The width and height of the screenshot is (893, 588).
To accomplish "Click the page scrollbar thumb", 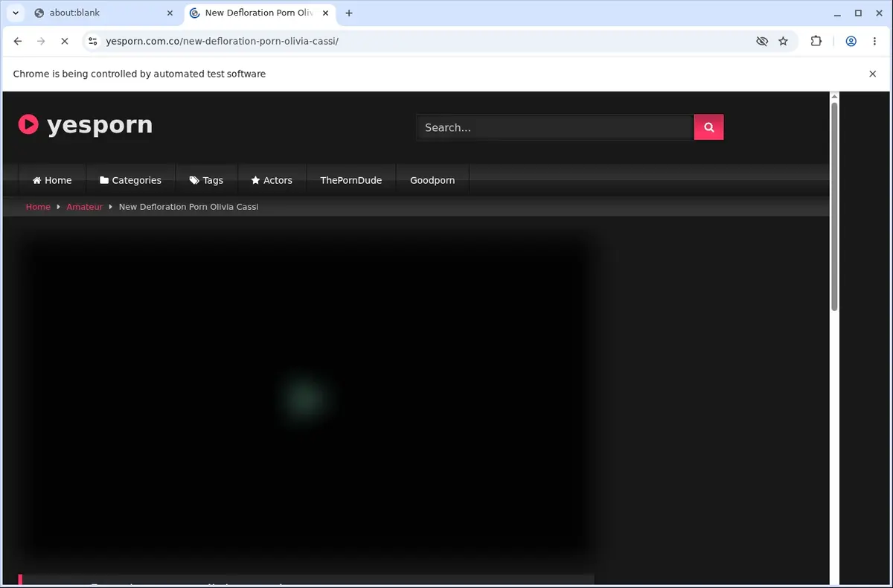I will (x=834, y=207).
